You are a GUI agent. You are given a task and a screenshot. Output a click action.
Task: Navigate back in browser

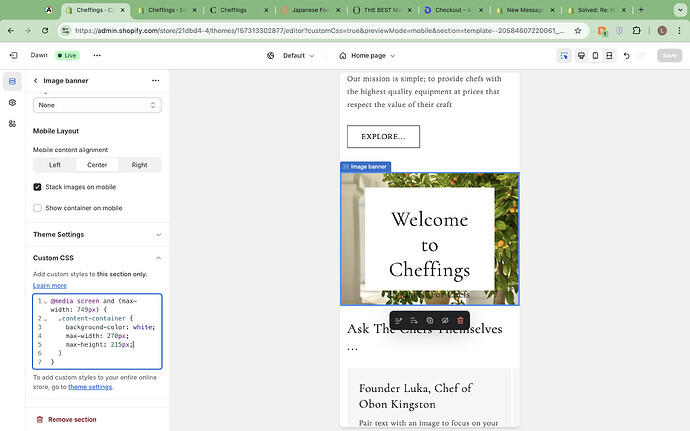(11, 30)
